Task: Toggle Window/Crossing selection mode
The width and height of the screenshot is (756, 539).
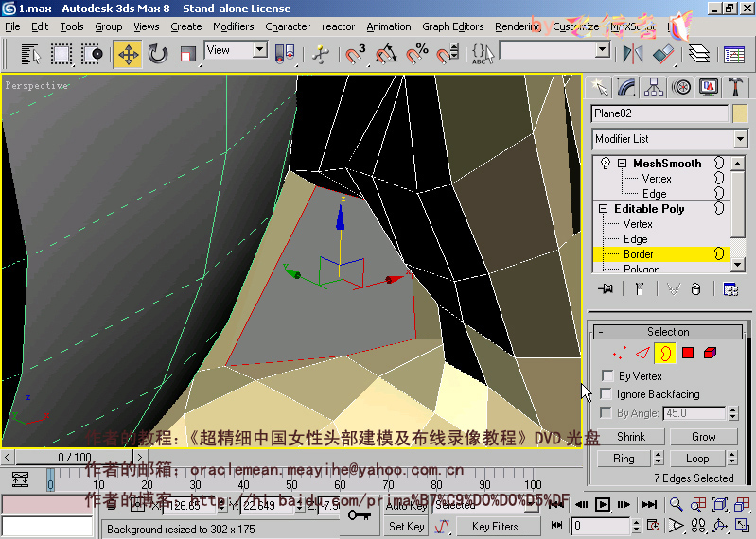Action: [x=92, y=54]
